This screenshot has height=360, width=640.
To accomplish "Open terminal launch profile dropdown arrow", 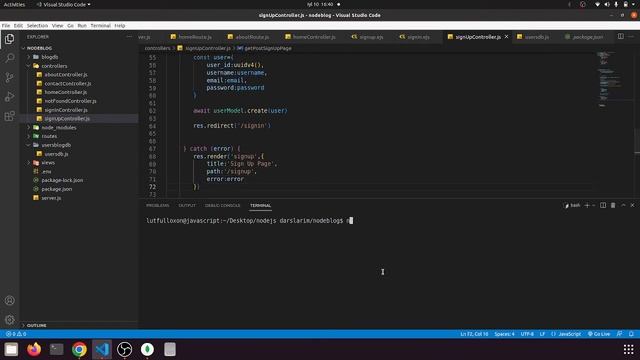I will 594,205.
